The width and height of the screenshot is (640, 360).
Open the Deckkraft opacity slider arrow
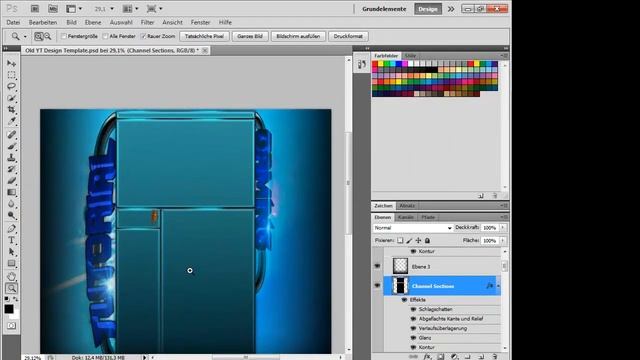coord(503,228)
